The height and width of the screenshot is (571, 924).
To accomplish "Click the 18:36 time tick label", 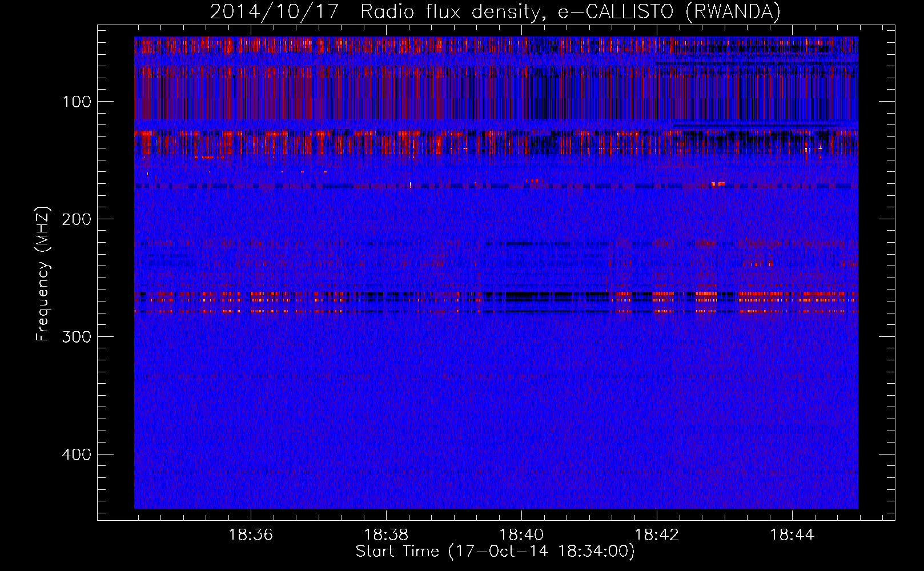I will pyautogui.click(x=251, y=535).
